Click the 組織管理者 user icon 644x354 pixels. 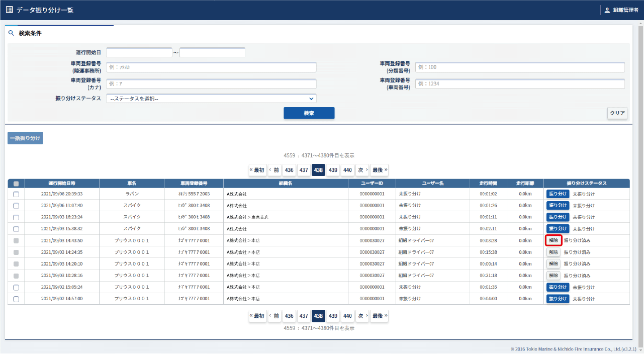point(607,10)
